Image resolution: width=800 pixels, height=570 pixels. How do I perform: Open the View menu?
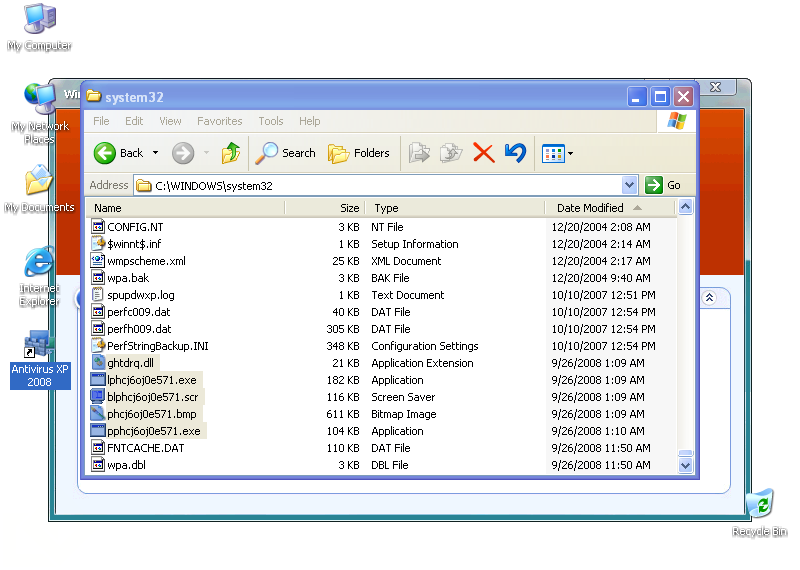pos(170,121)
